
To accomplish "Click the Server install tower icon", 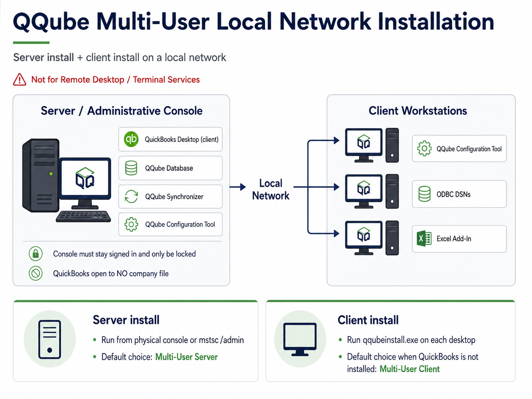I will tap(50, 339).
